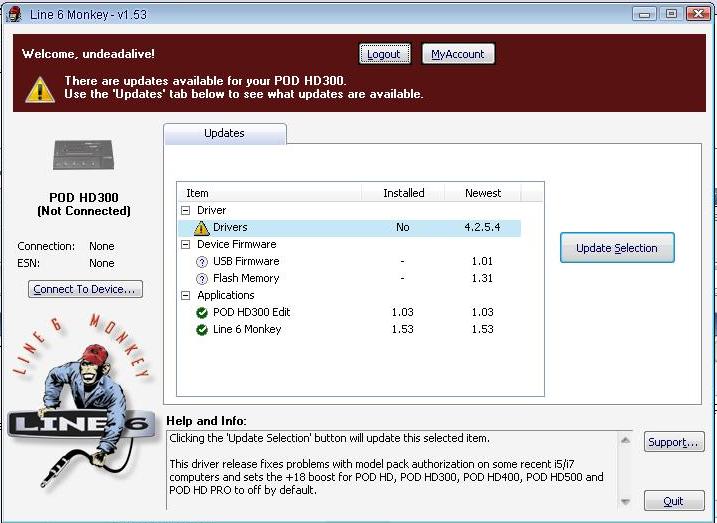Click the newest USB Firmware version 1.01
Screen dimensions: 717x523
[482, 262]
